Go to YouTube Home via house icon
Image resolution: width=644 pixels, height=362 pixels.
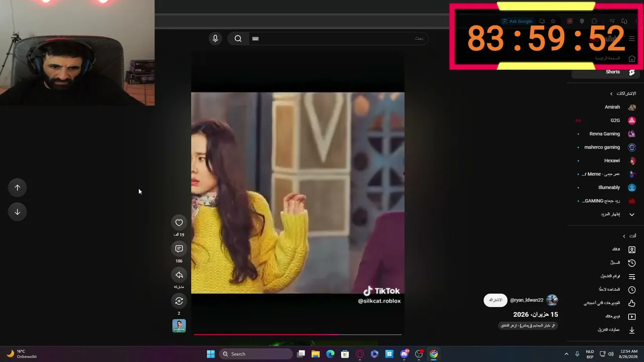tap(632, 58)
